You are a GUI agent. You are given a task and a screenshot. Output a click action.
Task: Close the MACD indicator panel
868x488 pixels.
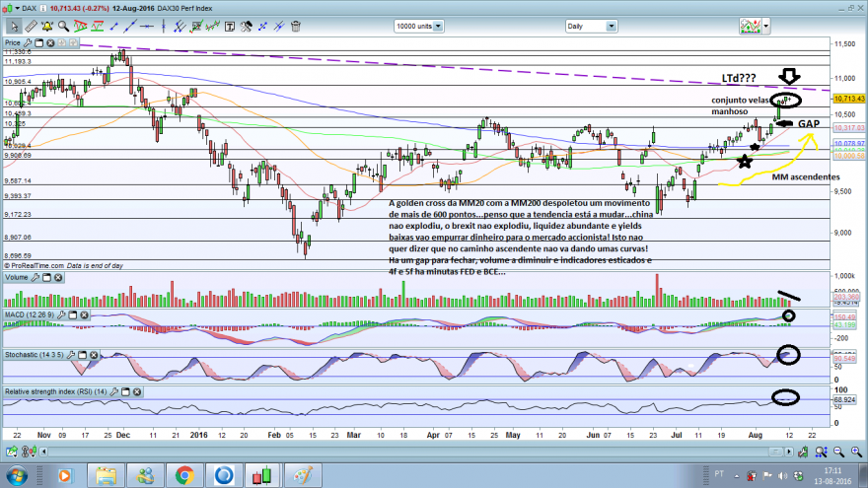coord(84,314)
